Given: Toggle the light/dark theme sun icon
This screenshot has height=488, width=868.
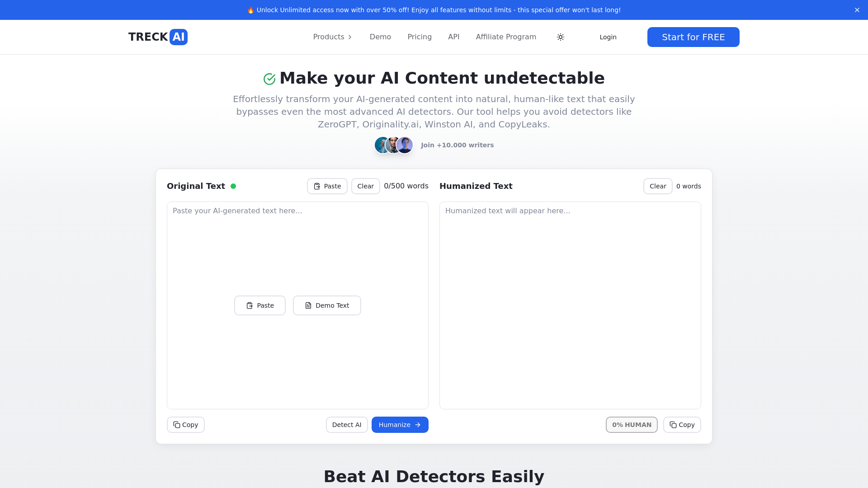Looking at the screenshot, I should [x=560, y=37].
